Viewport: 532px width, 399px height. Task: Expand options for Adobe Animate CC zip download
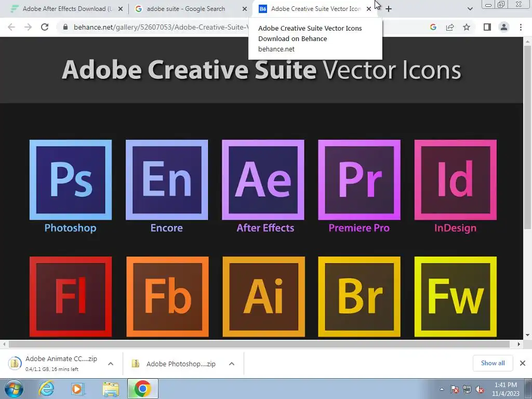[111, 364]
